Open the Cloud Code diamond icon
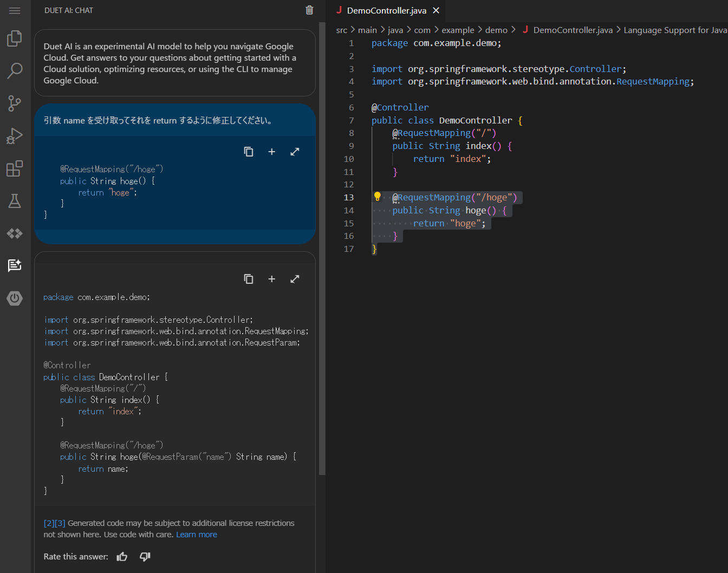This screenshot has height=573, width=728. click(x=15, y=233)
